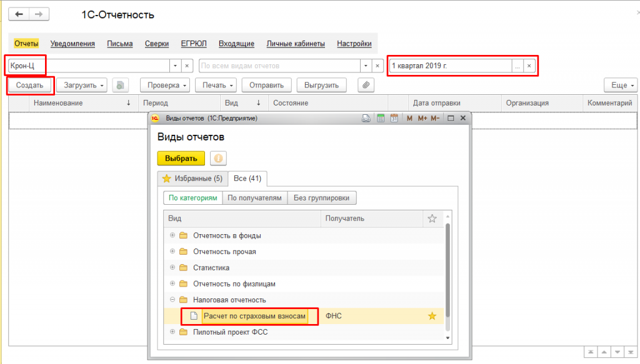Collapse the Налоговая отчетность folder
Image resolution: width=640 pixels, height=364 pixels.
coord(172,300)
